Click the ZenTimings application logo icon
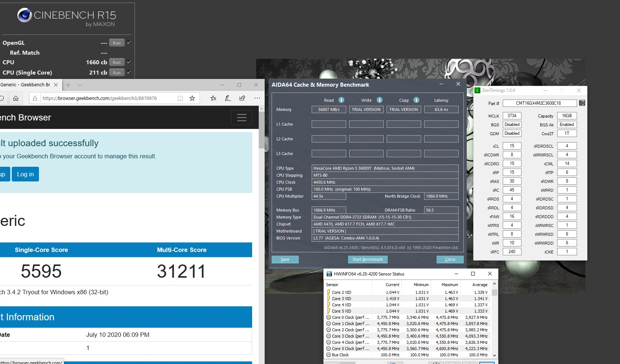This screenshot has width=620, height=364. pos(478,90)
